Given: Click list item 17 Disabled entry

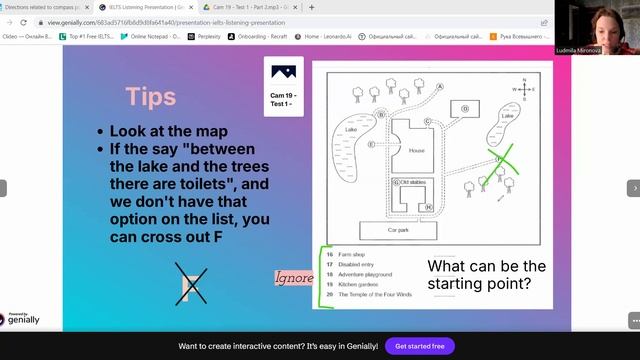Looking at the screenshot, I should [350, 264].
